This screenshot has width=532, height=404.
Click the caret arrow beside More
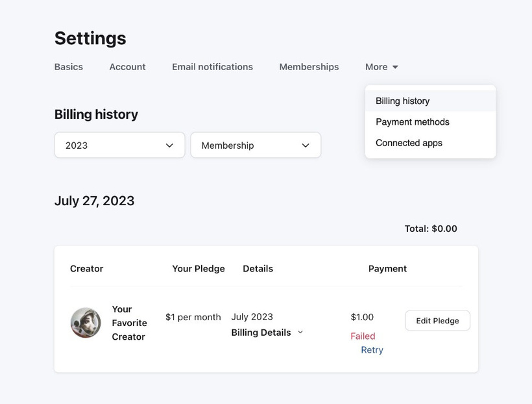395,68
